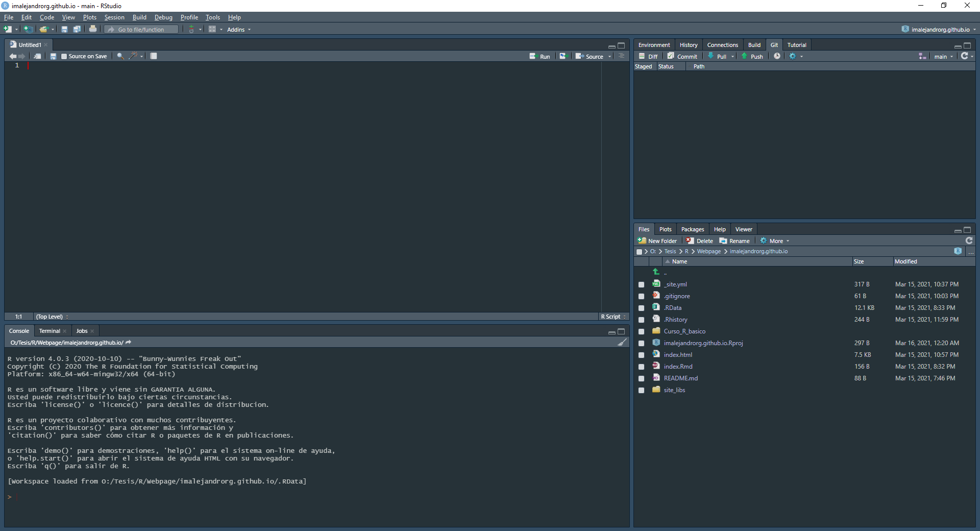Create a new R script from the toolbar
The width and height of the screenshot is (980, 531).
[7, 29]
